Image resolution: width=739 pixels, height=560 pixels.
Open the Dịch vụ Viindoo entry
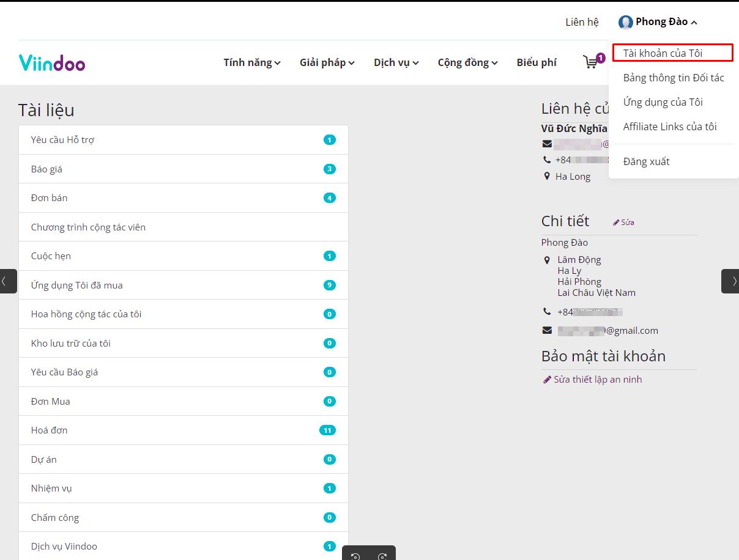tap(184, 546)
